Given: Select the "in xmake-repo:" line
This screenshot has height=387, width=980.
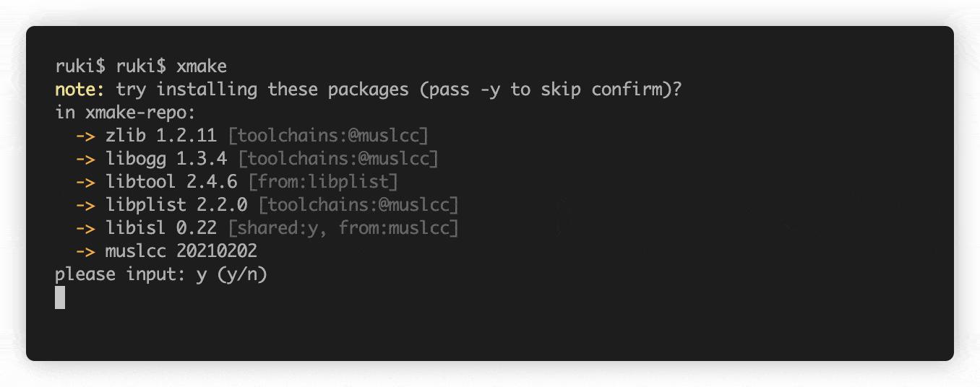Looking at the screenshot, I should pos(126,113).
